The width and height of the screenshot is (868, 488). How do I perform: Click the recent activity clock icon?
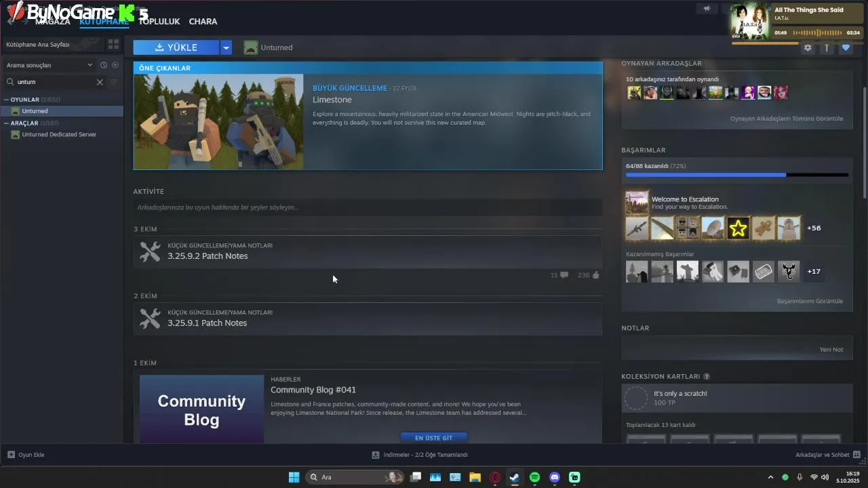point(104,65)
